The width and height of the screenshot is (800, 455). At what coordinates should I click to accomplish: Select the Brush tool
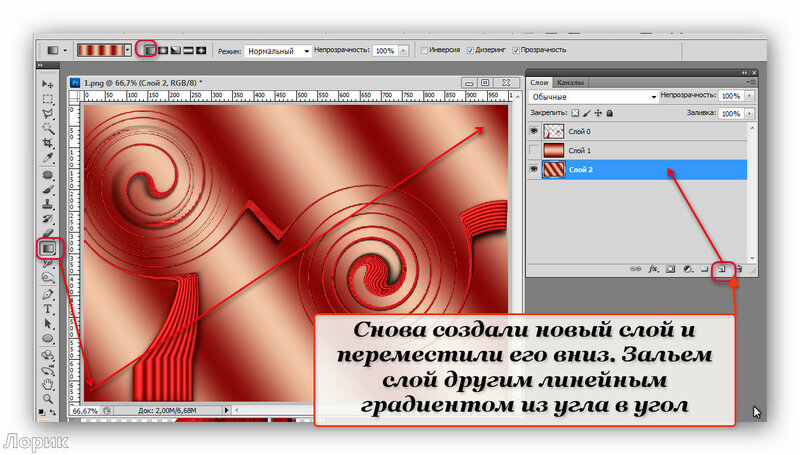(x=48, y=190)
